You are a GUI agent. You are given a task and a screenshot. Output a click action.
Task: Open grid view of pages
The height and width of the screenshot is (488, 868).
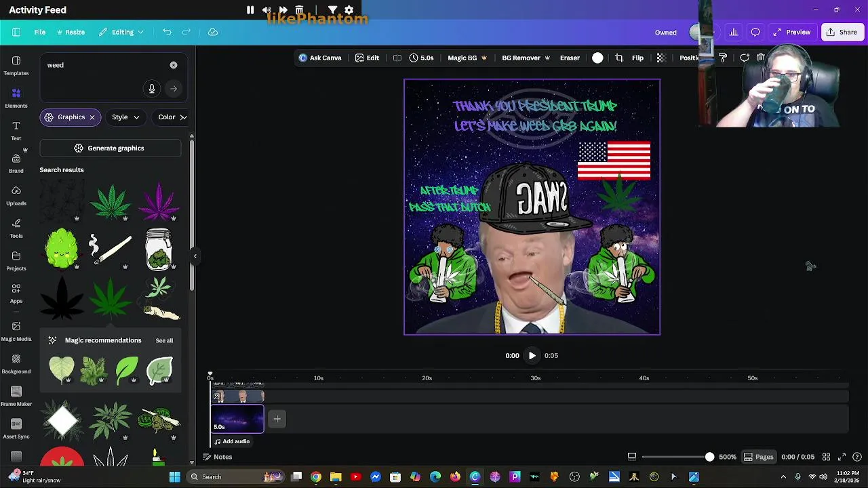point(826,457)
